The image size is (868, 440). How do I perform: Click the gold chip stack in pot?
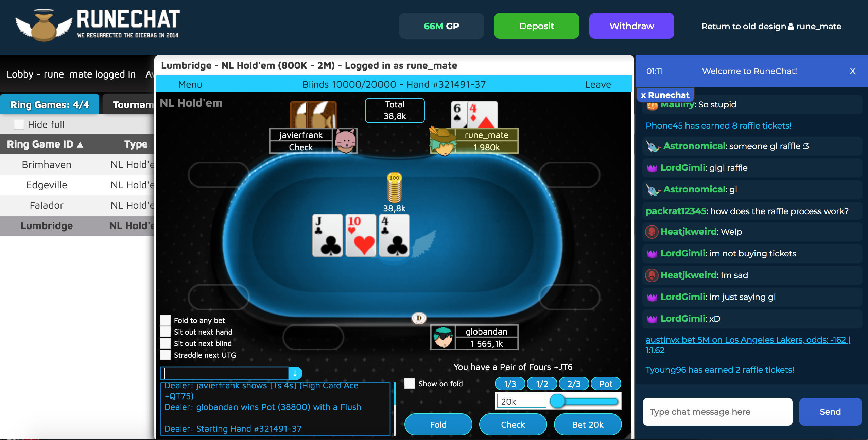(x=394, y=188)
